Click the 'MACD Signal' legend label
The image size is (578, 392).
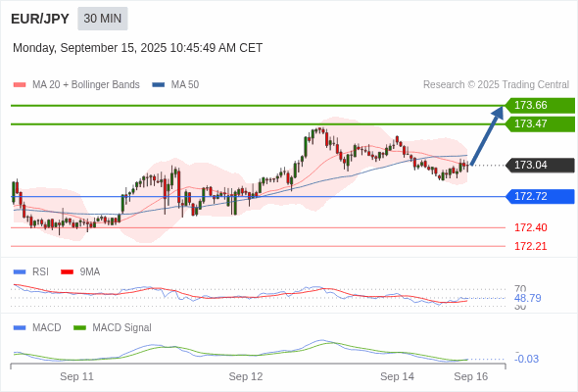122,328
